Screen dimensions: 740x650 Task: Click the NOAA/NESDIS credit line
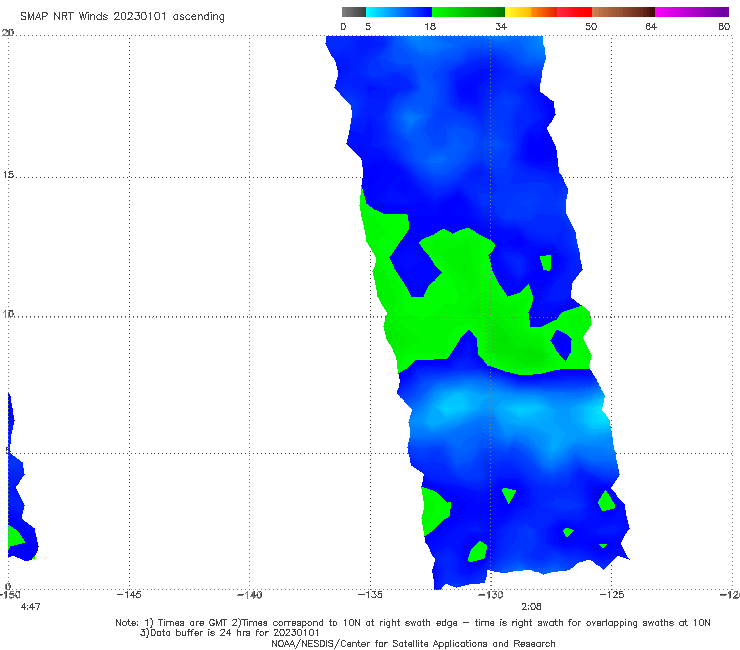pos(413,644)
